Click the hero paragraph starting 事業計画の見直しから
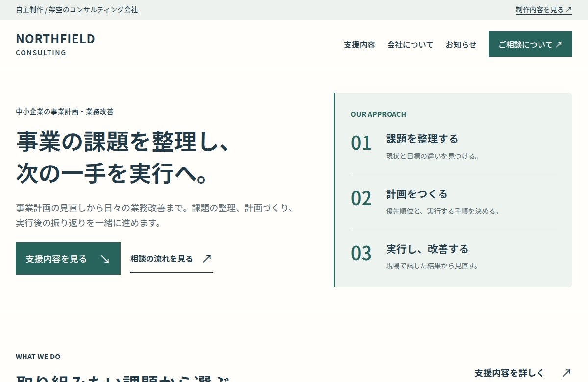Screen dimensions: 588x382 pyautogui.click(x=155, y=215)
